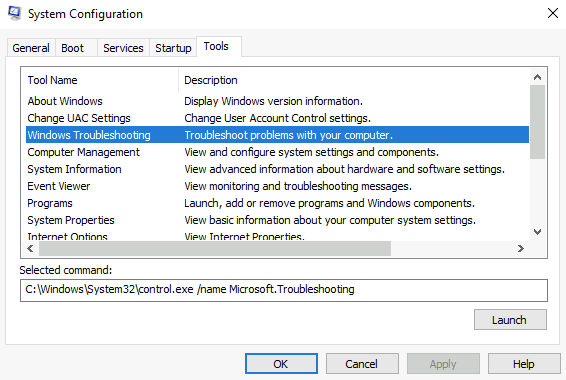The image size is (566, 380).
Task: Switch to the General tab
Action: tap(31, 48)
